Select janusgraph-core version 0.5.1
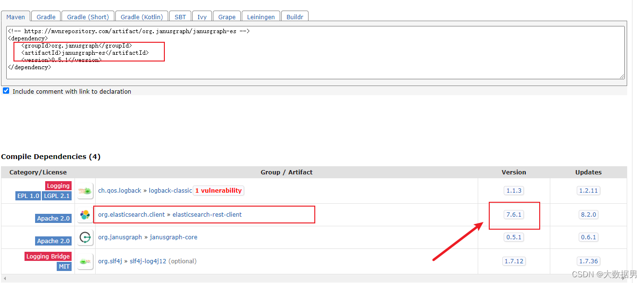The image size is (644, 283). (x=514, y=237)
